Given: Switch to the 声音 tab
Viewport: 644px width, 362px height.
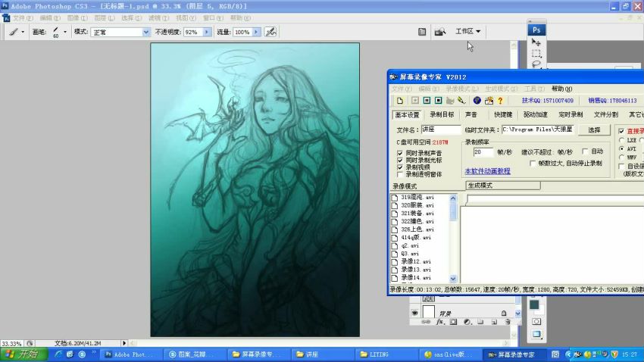Looking at the screenshot, I should pyautogui.click(x=471, y=114).
